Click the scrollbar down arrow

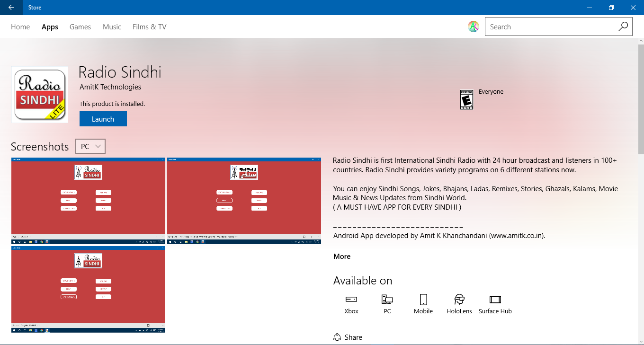641,341
